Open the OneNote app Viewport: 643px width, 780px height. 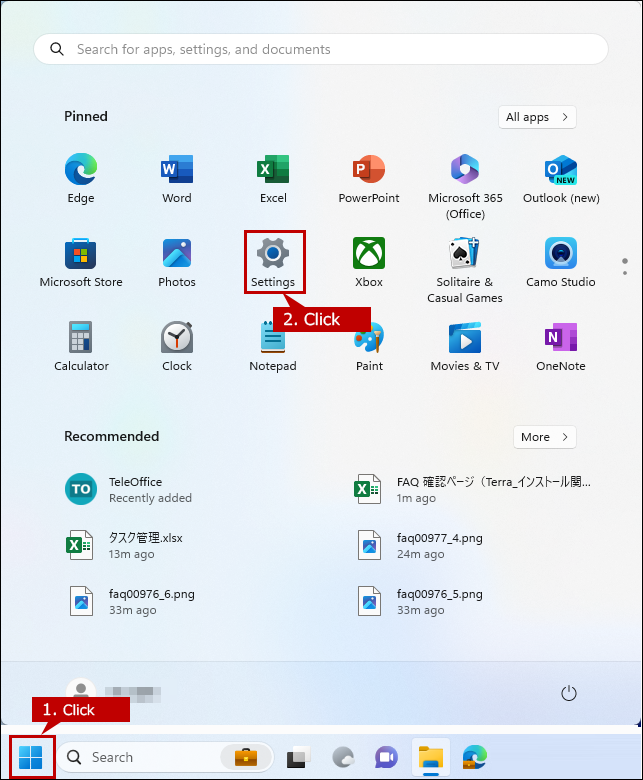(x=561, y=347)
